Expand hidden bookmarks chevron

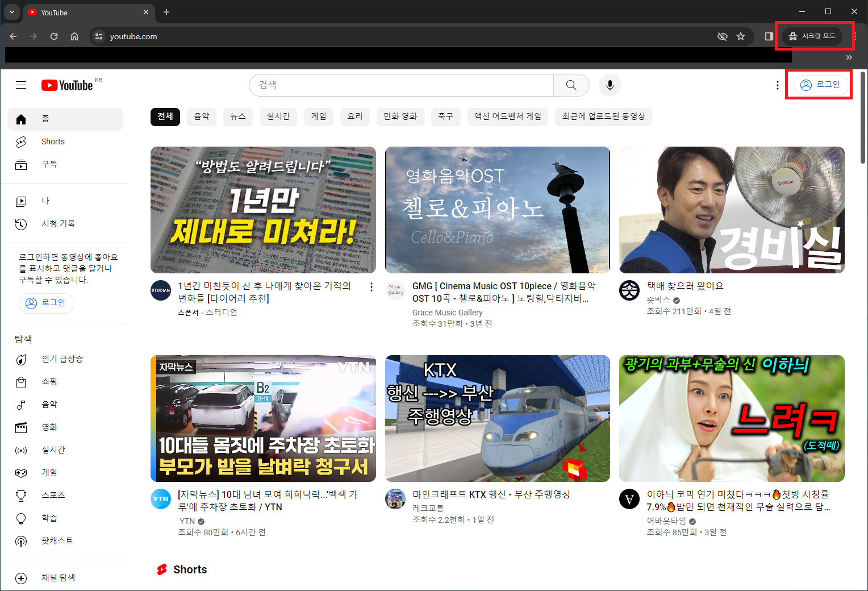click(x=849, y=57)
